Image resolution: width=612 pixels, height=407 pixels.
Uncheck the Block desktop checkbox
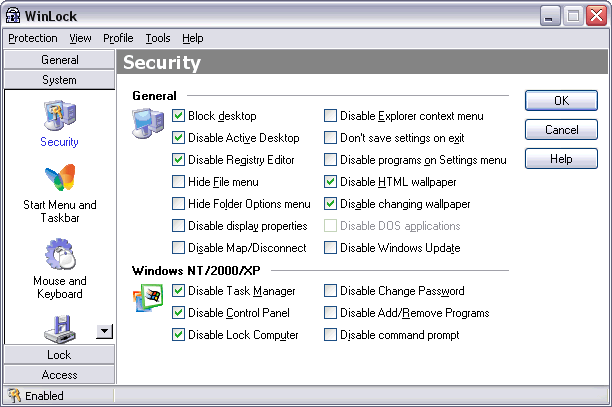[179, 116]
